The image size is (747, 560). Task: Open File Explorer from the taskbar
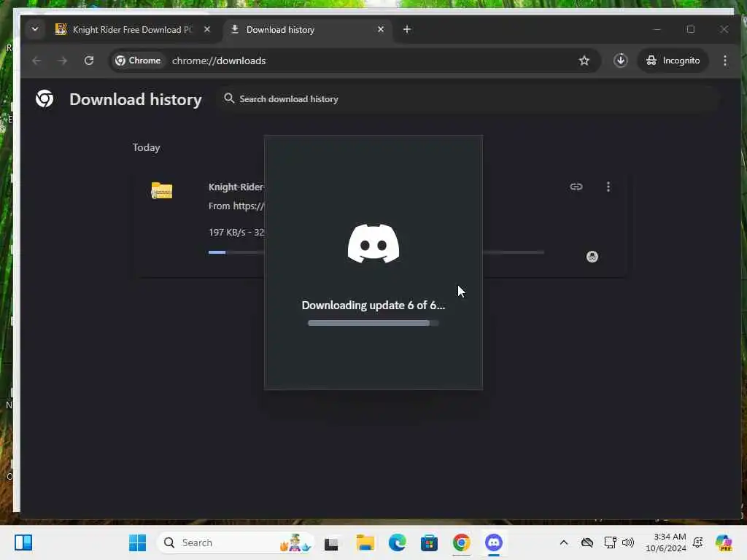pos(365,542)
